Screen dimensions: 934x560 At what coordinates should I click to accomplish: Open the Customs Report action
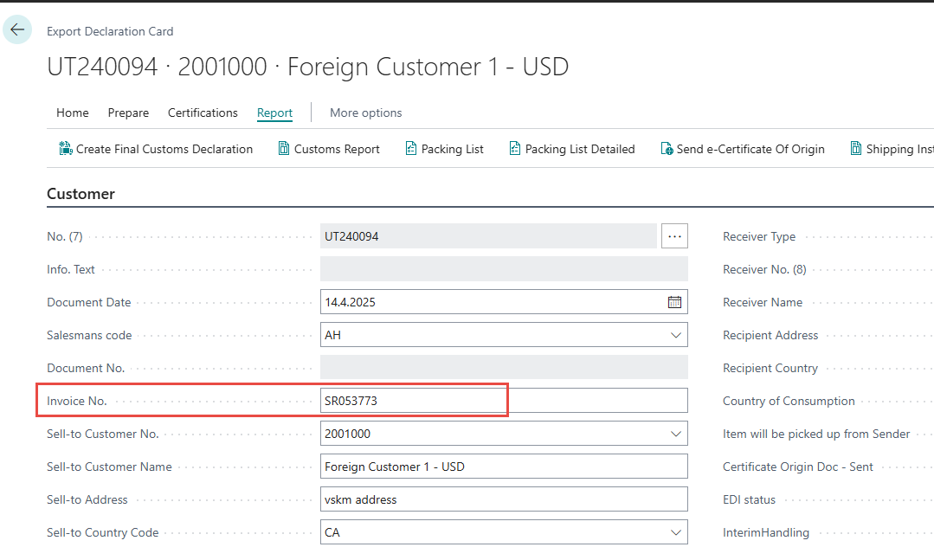[x=329, y=149]
